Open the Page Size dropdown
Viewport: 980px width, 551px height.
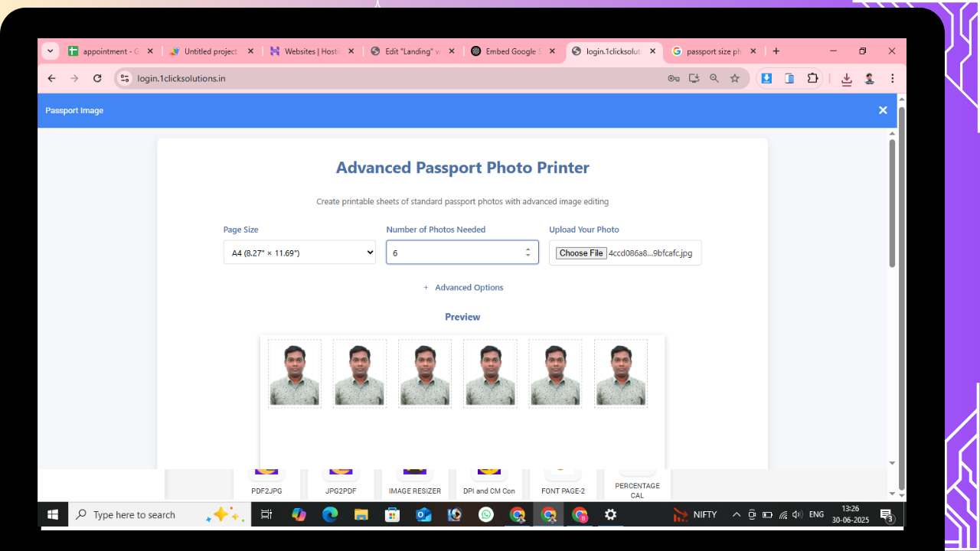[x=299, y=253]
